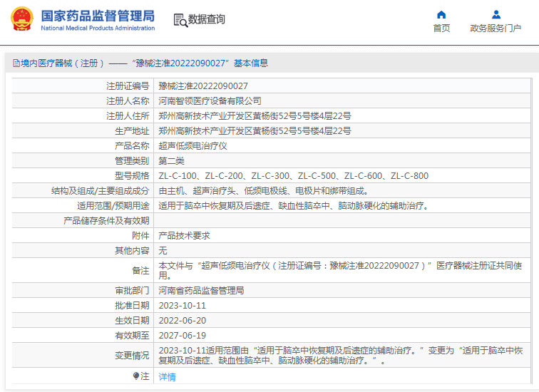Click the 适用于脑卒中恢复期 scope text
Screen dimensions: 539x392
coord(294,206)
